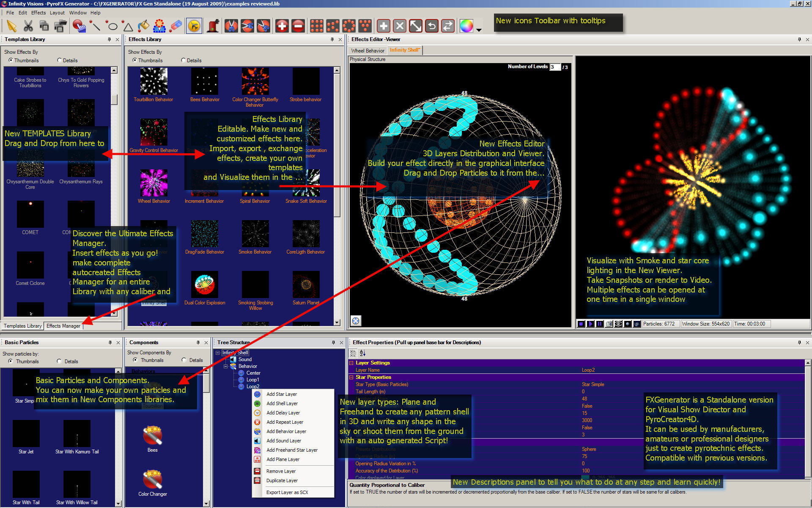Image resolution: width=812 pixels, height=508 pixels.
Task: Open the File menu
Action: coord(10,13)
